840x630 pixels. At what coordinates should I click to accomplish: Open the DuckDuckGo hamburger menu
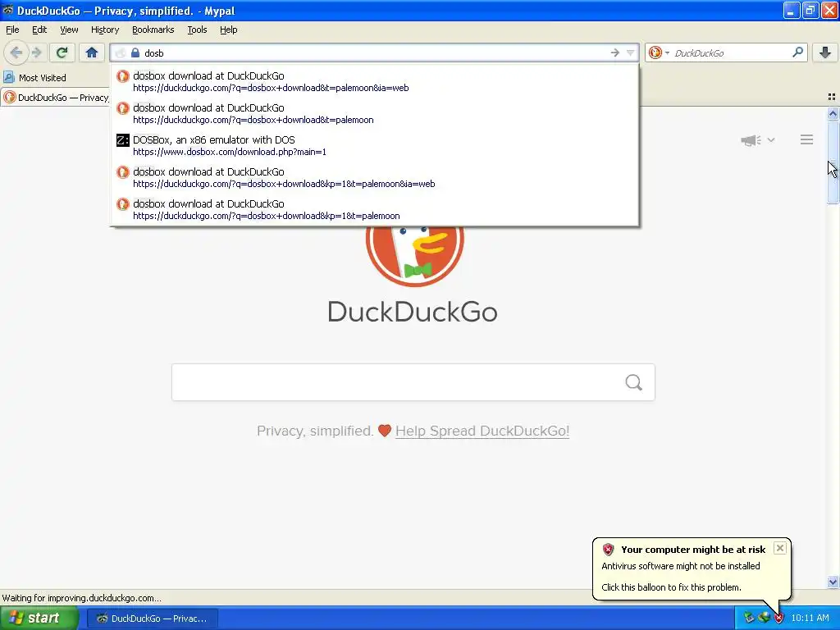[x=807, y=139]
